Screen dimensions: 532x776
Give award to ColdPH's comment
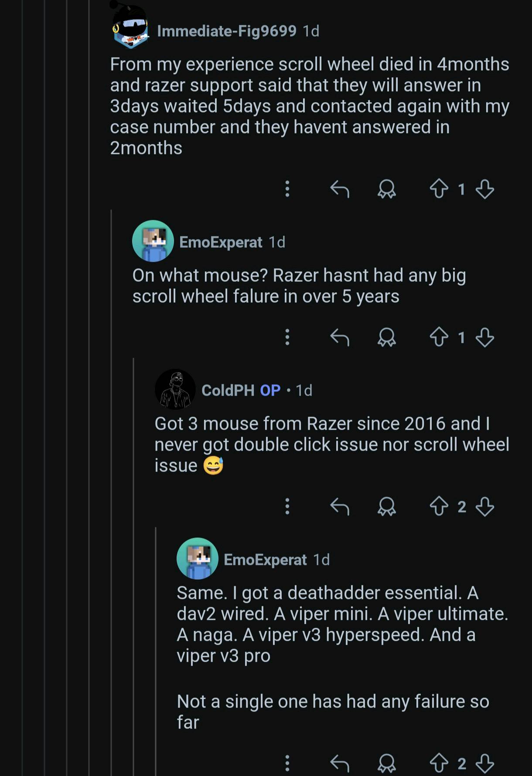[386, 506]
